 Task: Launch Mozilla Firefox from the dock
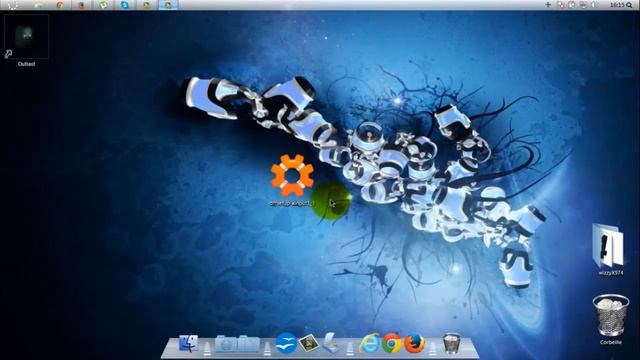(414, 343)
